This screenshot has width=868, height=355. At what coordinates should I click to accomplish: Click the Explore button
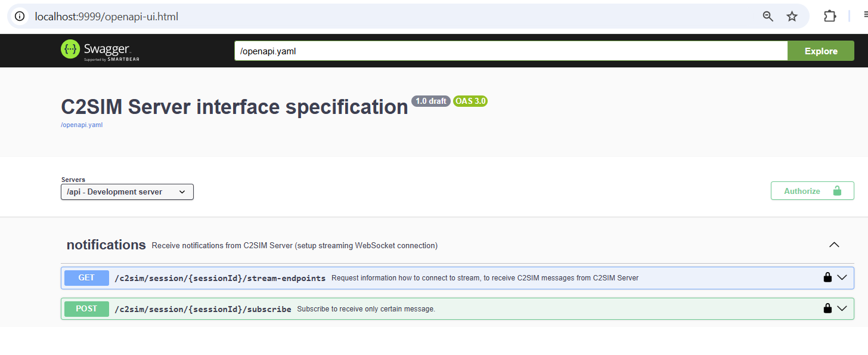[x=821, y=51]
